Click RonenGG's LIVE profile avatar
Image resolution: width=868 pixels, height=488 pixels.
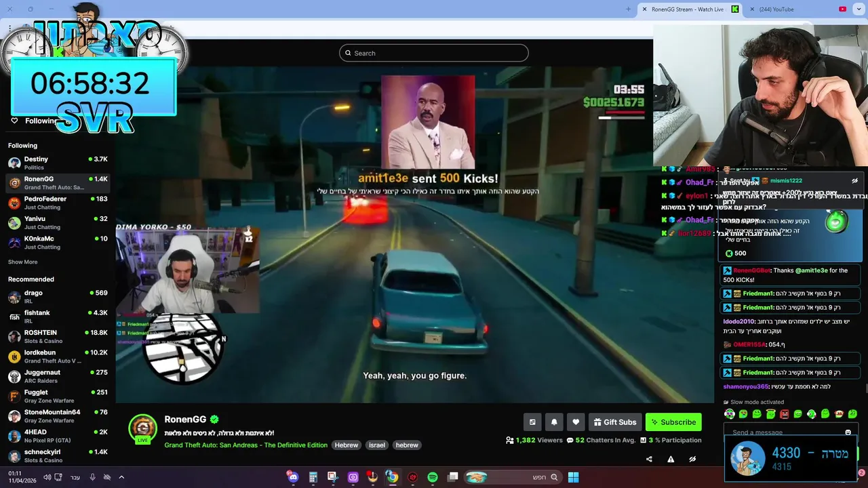[142, 428]
